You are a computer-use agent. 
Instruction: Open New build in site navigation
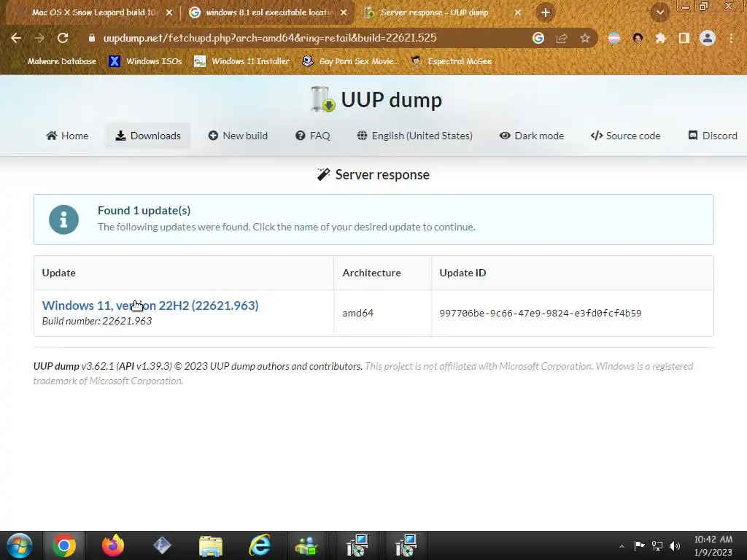tap(238, 136)
